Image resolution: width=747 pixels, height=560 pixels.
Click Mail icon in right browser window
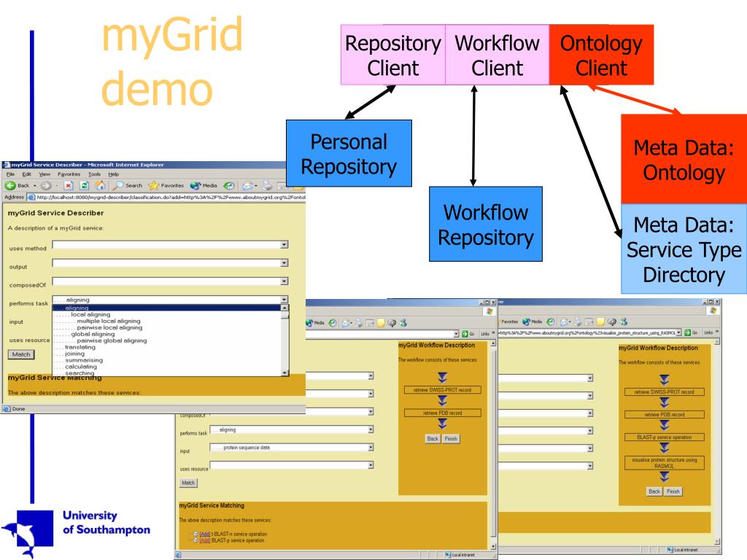[564, 322]
